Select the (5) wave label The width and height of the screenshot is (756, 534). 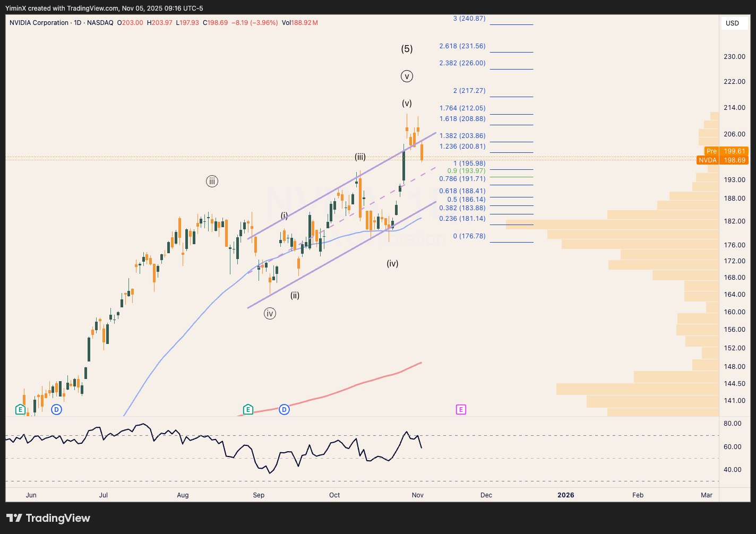click(407, 49)
